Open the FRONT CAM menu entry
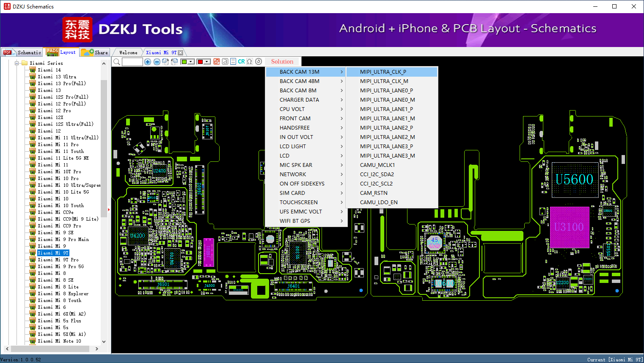The height and width of the screenshot is (363, 644). (306, 119)
